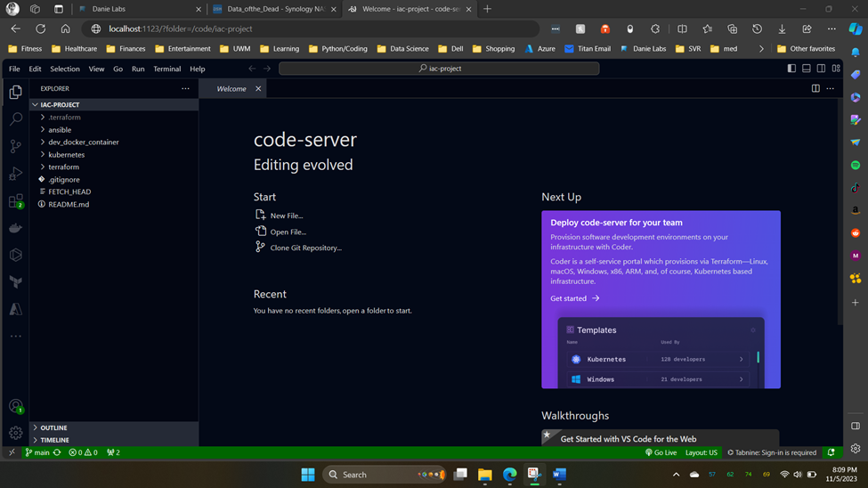
Task: Open Manage gear in activity bar
Action: pos(15,433)
